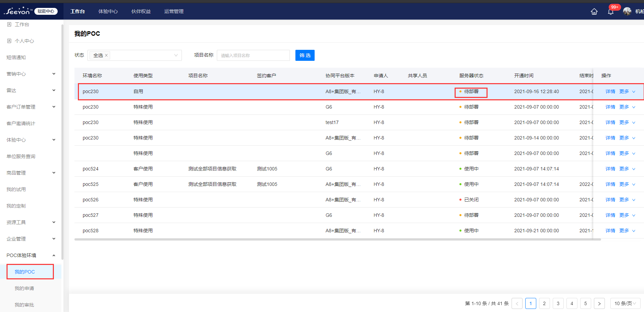Open 我的试用 in sidebar
Screen dimensions: 644x312
[16, 189]
